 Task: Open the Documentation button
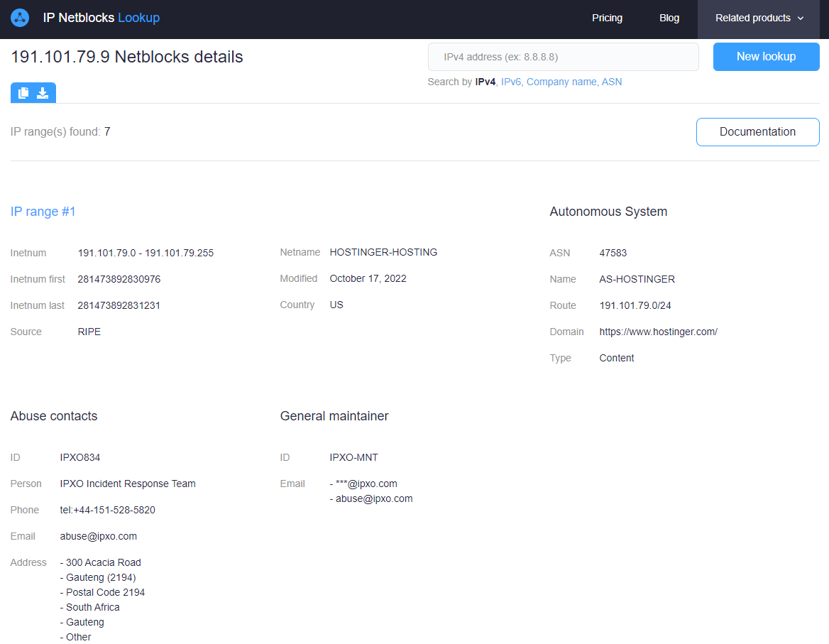click(x=757, y=131)
